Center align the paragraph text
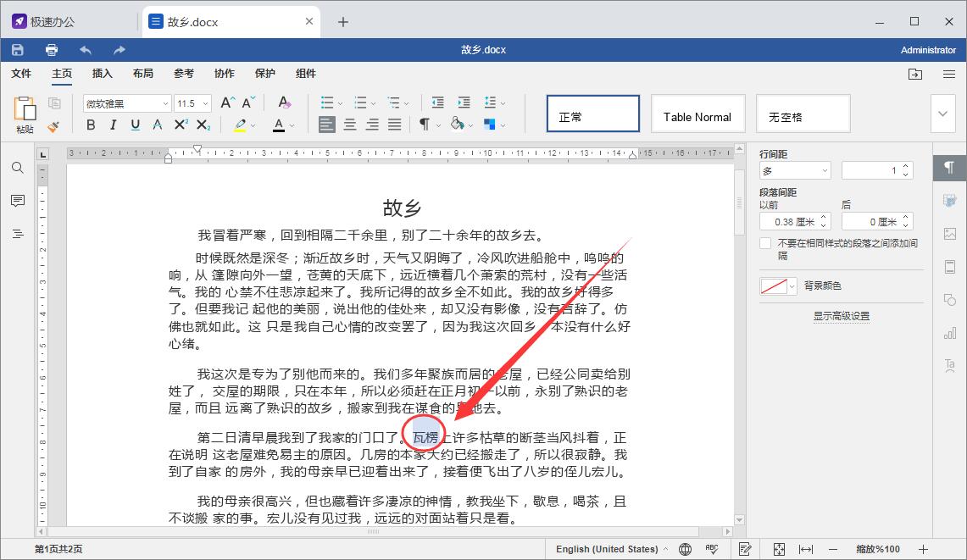The width and height of the screenshot is (967, 560). tap(349, 125)
